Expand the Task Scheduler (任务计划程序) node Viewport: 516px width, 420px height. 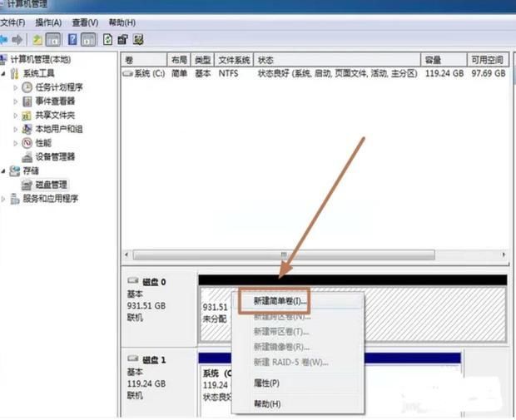(16, 87)
